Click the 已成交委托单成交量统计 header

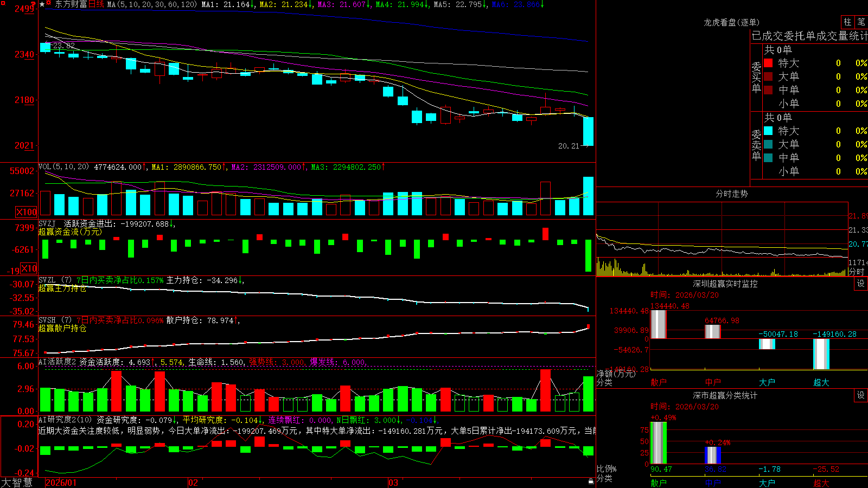809,36
